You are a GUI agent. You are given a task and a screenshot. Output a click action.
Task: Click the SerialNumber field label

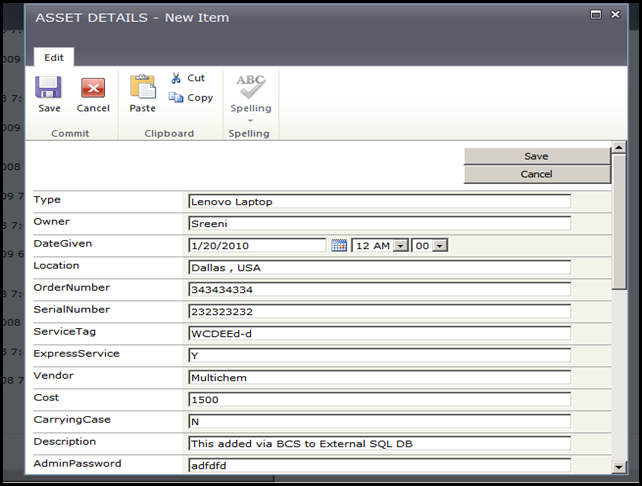[72, 310]
